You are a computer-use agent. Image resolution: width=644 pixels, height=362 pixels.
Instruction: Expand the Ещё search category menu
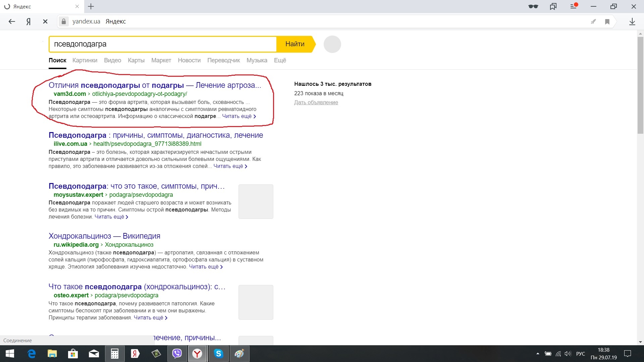tap(280, 60)
